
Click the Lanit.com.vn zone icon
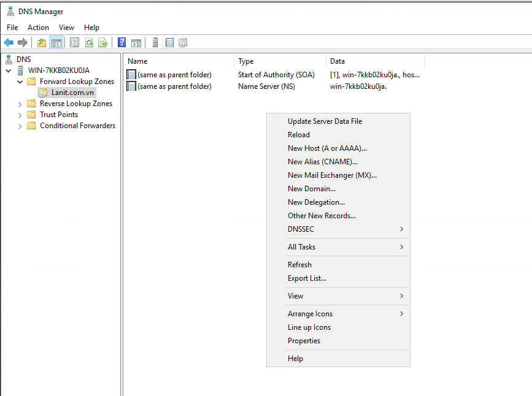[x=43, y=93]
